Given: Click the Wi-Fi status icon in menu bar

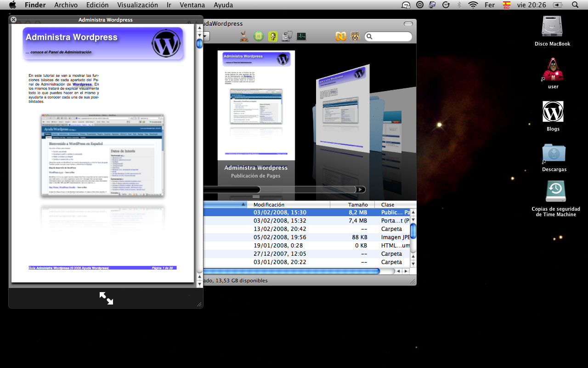Looking at the screenshot, I should click(x=473, y=5).
